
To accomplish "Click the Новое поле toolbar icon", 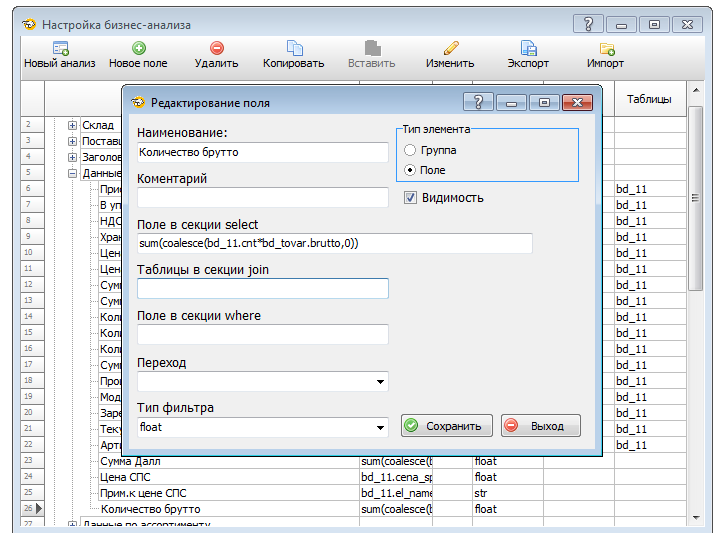I will point(138,48).
